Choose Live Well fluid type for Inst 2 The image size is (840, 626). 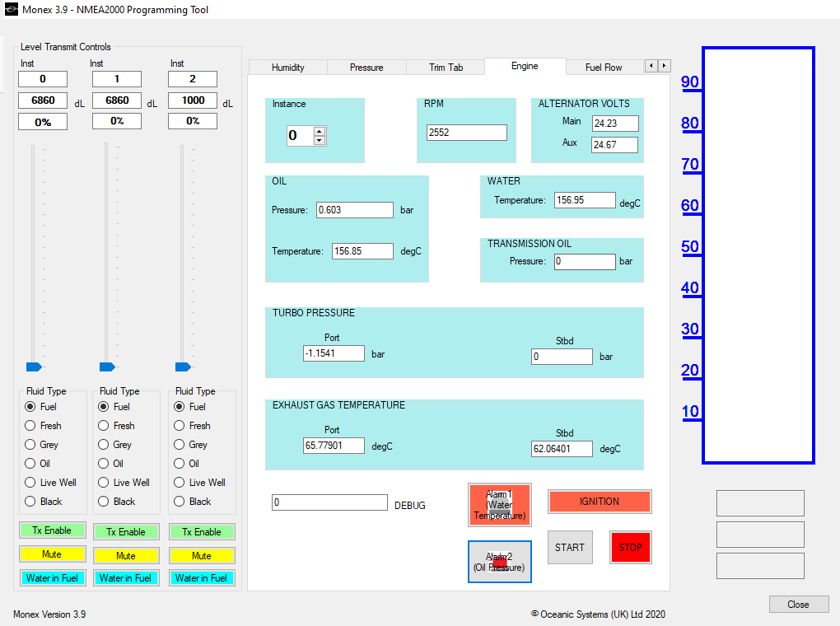click(200, 483)
